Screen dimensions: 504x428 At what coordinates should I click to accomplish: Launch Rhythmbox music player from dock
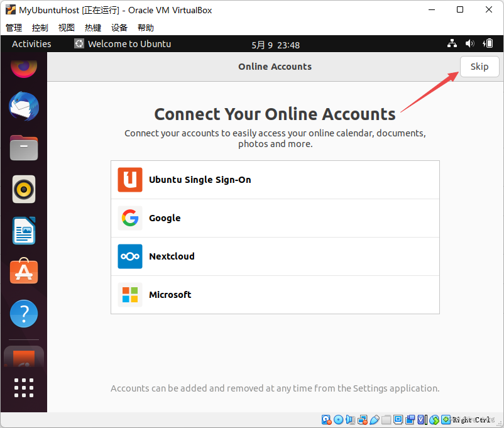pyautogui.click(x=24, y=189)
